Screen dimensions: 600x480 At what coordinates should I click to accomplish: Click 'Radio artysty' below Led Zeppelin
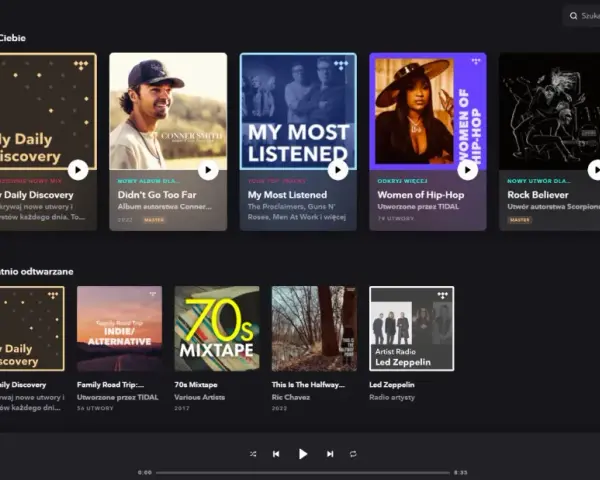point(392,397)
